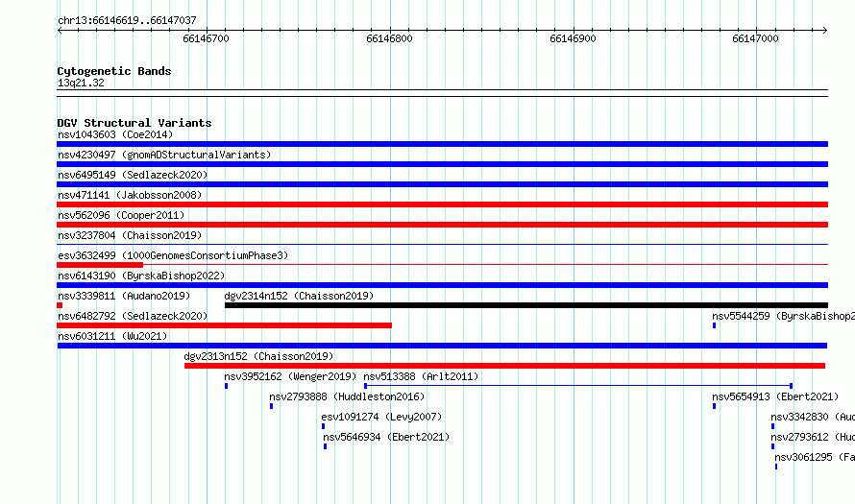Click the nsv3342830 variant label
855x504 pixels.
point(813,417)
